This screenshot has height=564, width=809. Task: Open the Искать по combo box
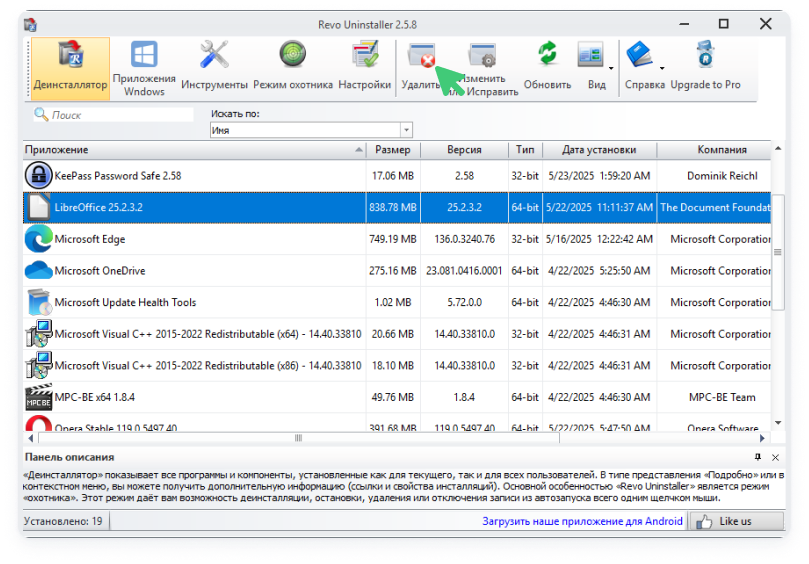click(x=311, y=130)
